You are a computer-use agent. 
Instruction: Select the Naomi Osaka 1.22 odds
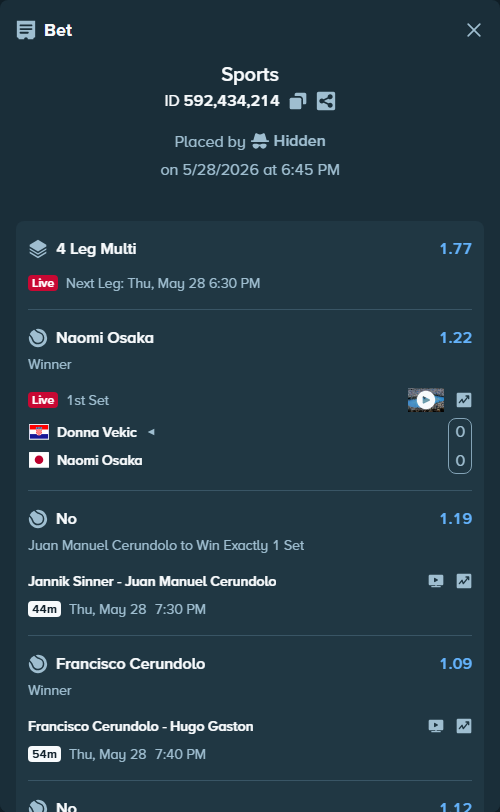tap(455, 338)
